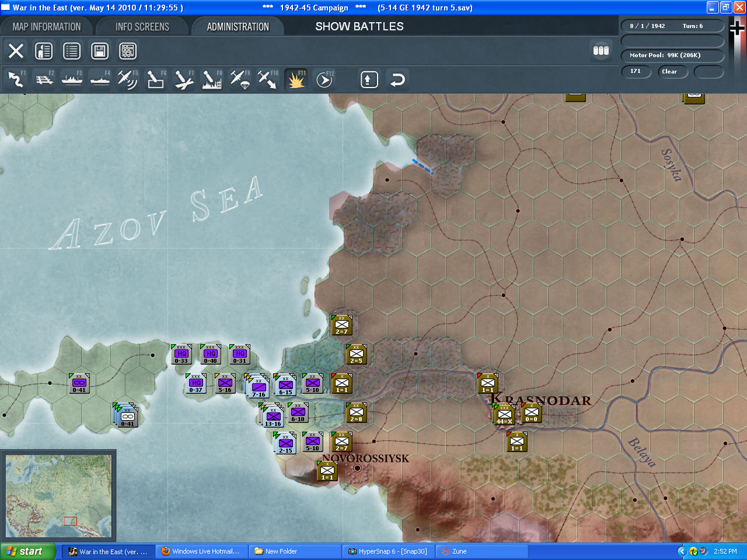Viewport: 747px width, 560px height.
Task: Click the 171 counter button
Action: (x=636, y=72)
